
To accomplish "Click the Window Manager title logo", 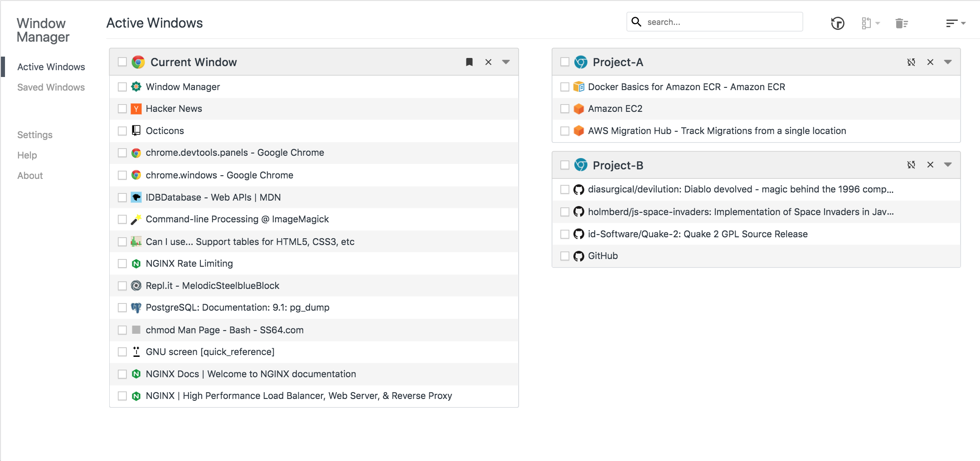I will pyautogui.click(x=43, y=30).
